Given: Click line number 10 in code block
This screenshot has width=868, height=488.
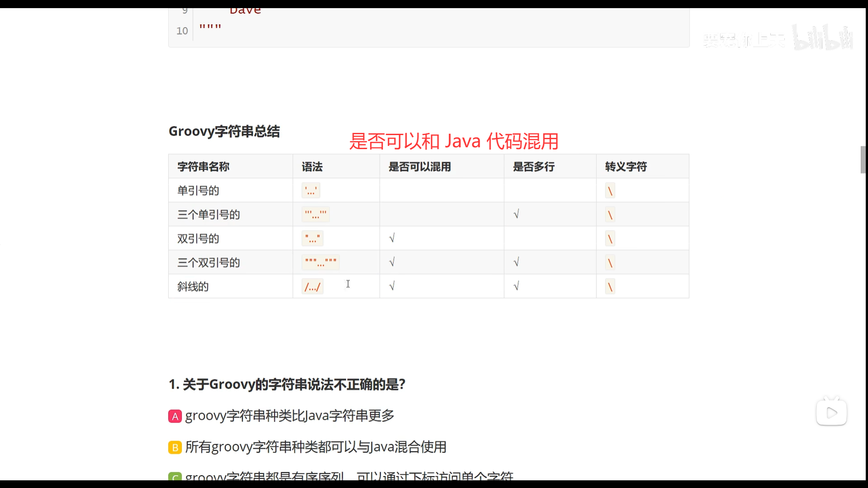Looking at the screenshot, I should pyautogui.click(x=182, y=31).
